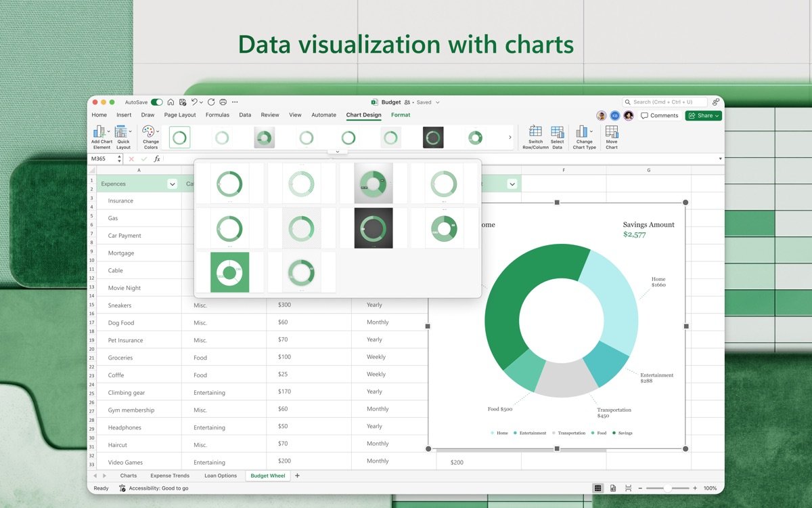This screenshot has height=508, width=812.
Task: Toggle the AutoSave switch
Action: point(156,102)
